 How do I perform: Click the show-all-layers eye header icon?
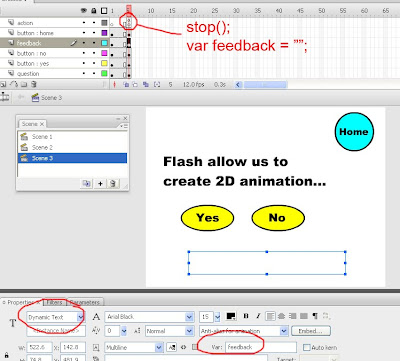(x=84, y=11)
